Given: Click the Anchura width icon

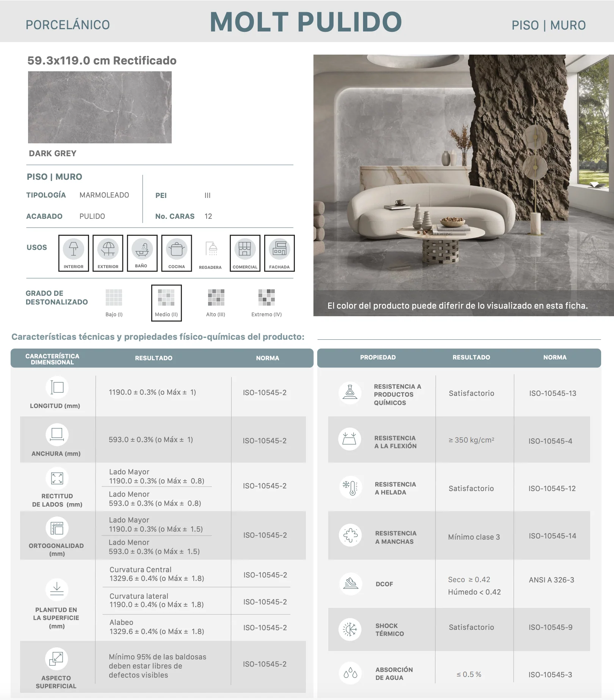Looking at the screenshot, I should coord(57,435).
